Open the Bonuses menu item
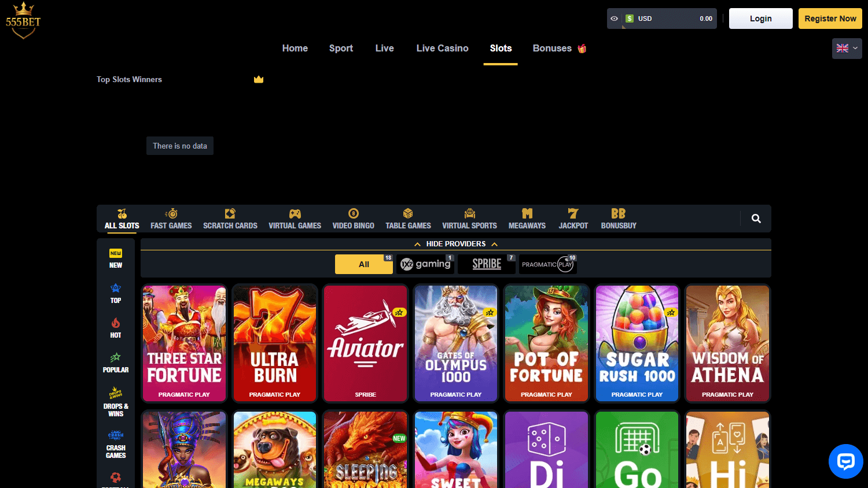The height and width of the screenshot is (488, 868). [x=552, y=48]
